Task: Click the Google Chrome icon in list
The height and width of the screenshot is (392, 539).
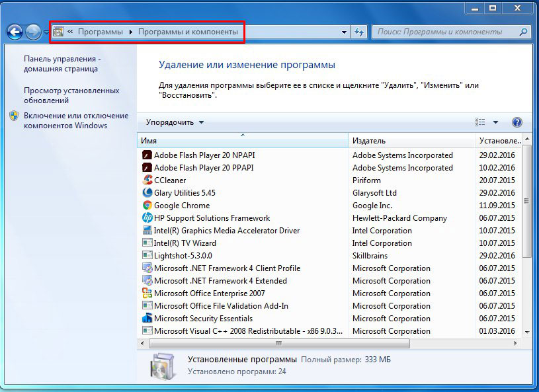Action: click(x=147, y=206)
